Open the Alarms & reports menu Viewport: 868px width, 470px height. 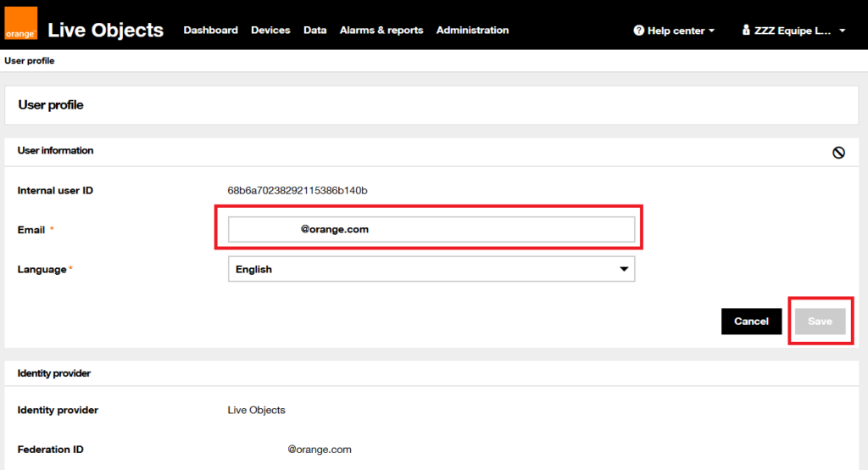(381, 31)
